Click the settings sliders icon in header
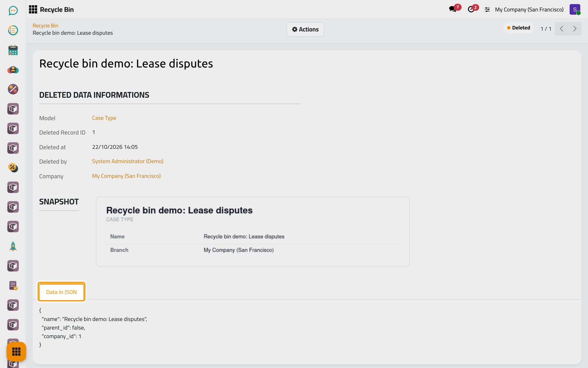The image size is (588, 368). [487, 10]
